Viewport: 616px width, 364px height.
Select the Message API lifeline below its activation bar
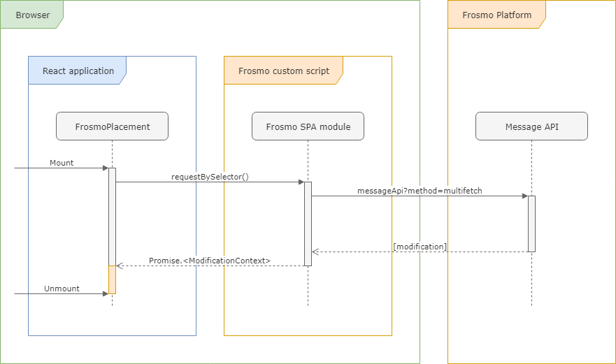coord(531,279)
